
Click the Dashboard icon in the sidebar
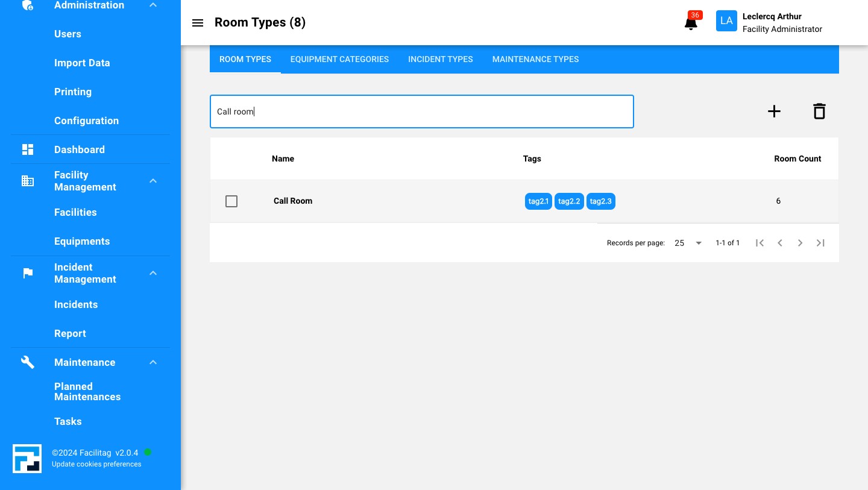click(28, 149)
